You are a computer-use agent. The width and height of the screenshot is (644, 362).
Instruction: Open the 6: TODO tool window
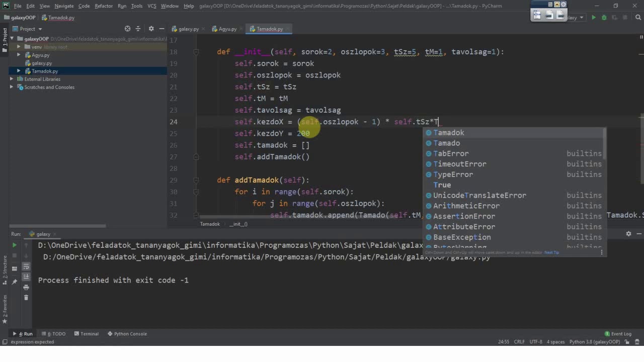pyautogui.click(x=54, y=334)
